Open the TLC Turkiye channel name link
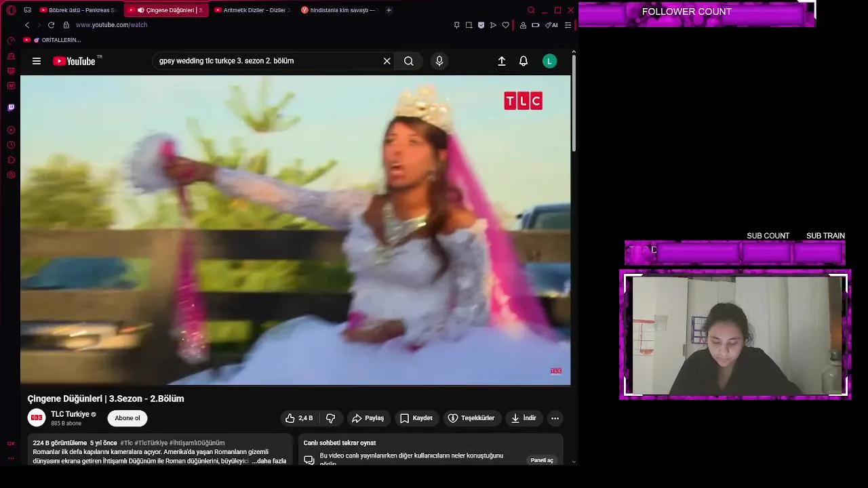 (x=71, y=414)
